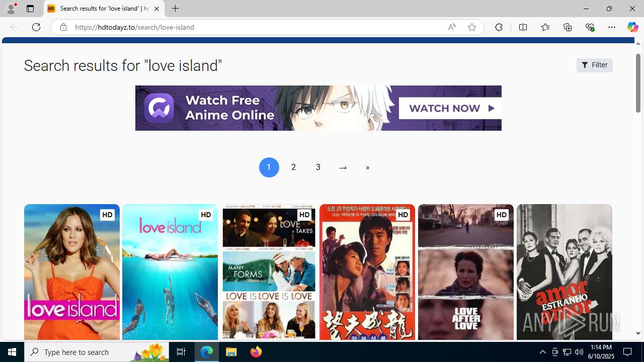Click the Read aloud icon
This screenshot has height=362, width=644.
pos(451,27)
